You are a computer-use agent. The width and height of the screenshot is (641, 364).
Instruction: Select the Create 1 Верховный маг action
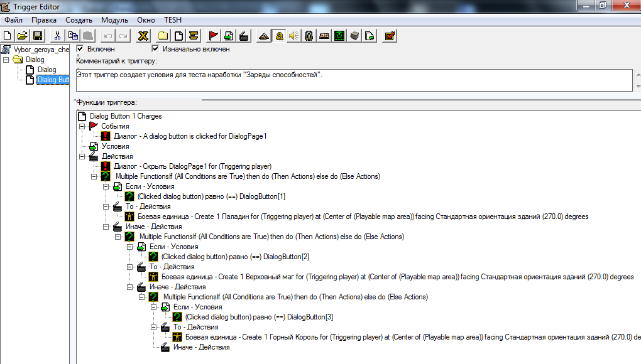tap(397, 277)
